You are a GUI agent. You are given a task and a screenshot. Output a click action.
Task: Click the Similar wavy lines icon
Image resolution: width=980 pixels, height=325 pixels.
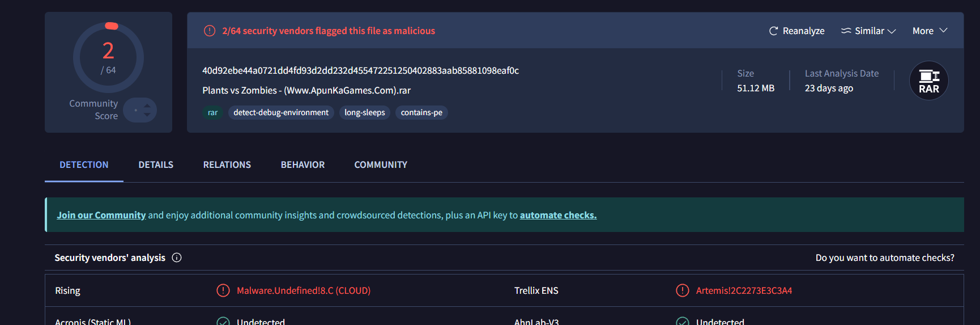[846, 31]
